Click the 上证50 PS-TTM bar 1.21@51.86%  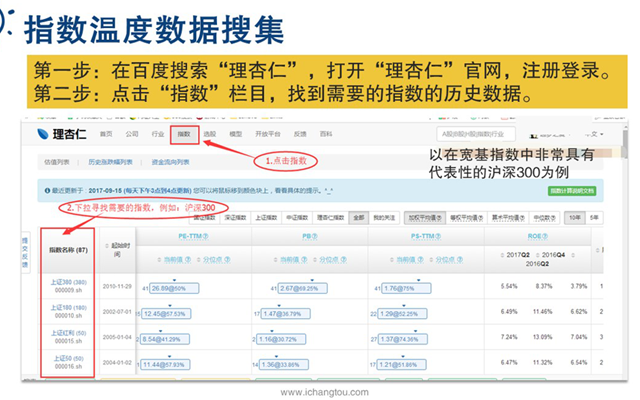402,364
